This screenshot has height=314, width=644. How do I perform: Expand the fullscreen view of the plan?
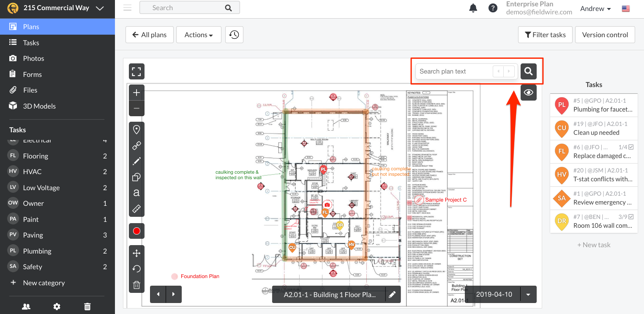[136, 71]
